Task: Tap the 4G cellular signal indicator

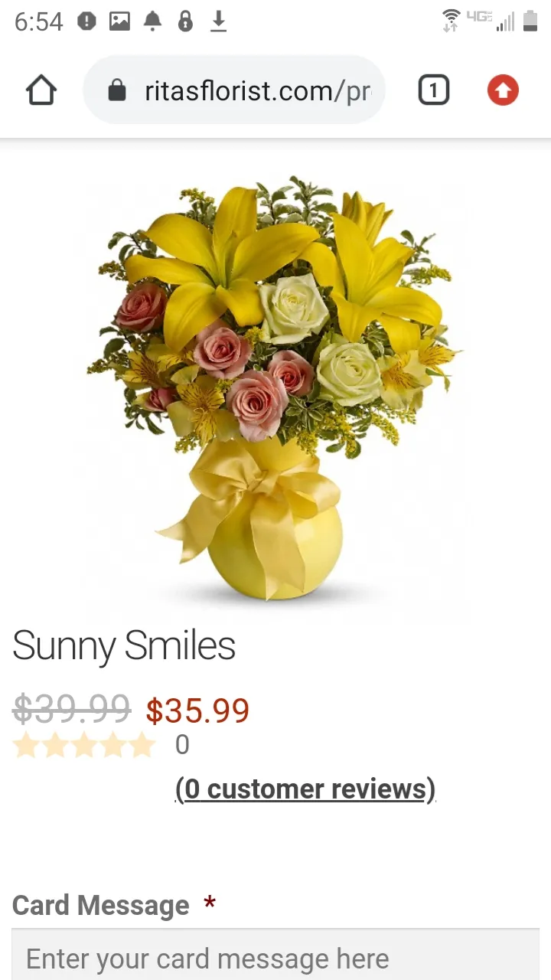Action: pyautogui.click(x=490, y=21)
